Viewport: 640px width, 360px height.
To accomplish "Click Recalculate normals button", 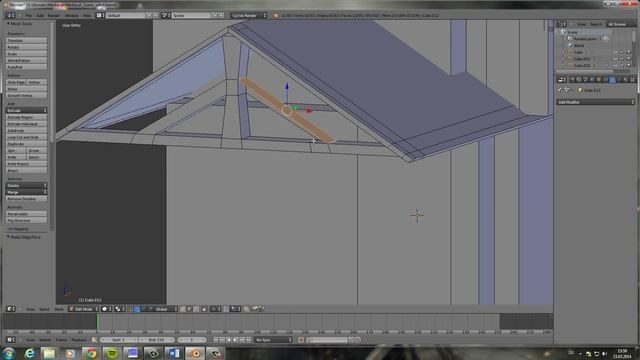I will pyautogui.click(x=26, y=213).
